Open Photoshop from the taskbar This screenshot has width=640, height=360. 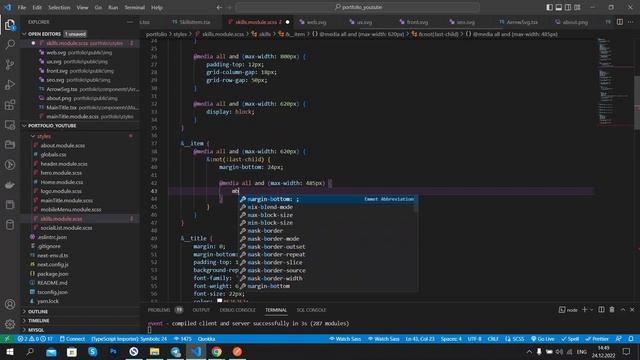[x=113, y=351]
